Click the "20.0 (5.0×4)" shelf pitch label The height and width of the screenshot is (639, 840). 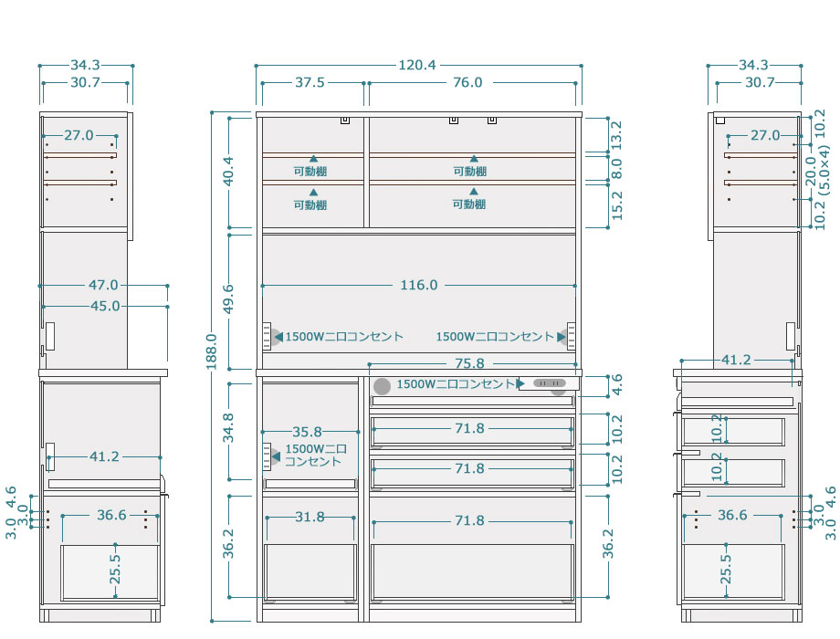817,171
